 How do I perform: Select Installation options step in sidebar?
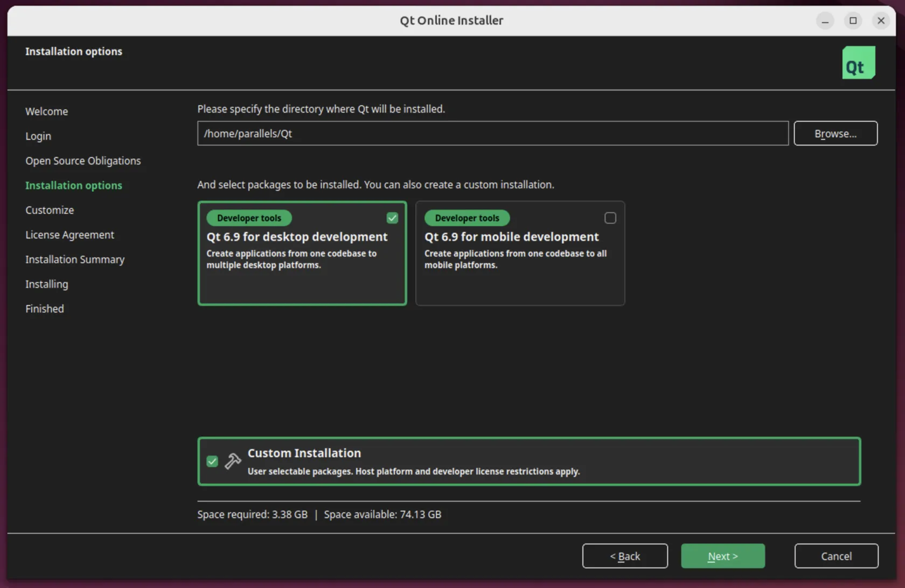click(74, 185)
